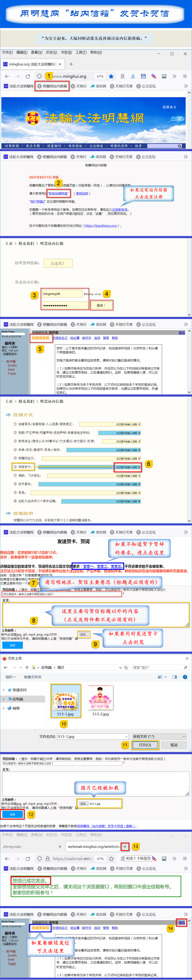192x980 pixels.
Task: Open the 使用说明 link
Action: [82, 194]
